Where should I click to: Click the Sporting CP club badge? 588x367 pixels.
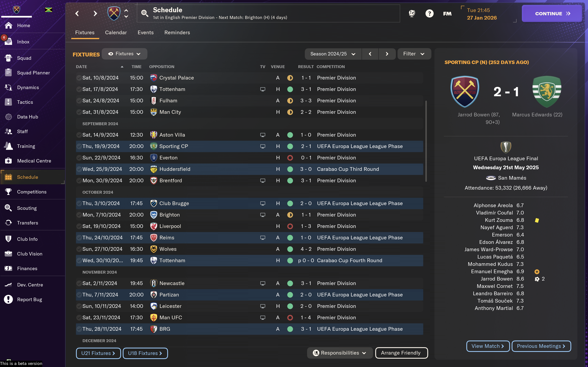tap(547, 92)
